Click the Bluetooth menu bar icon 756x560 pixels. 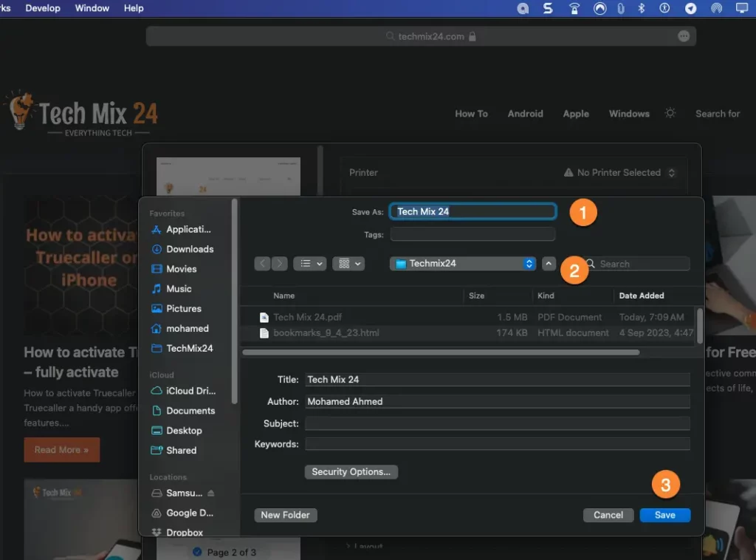click(x=642, y=8)
